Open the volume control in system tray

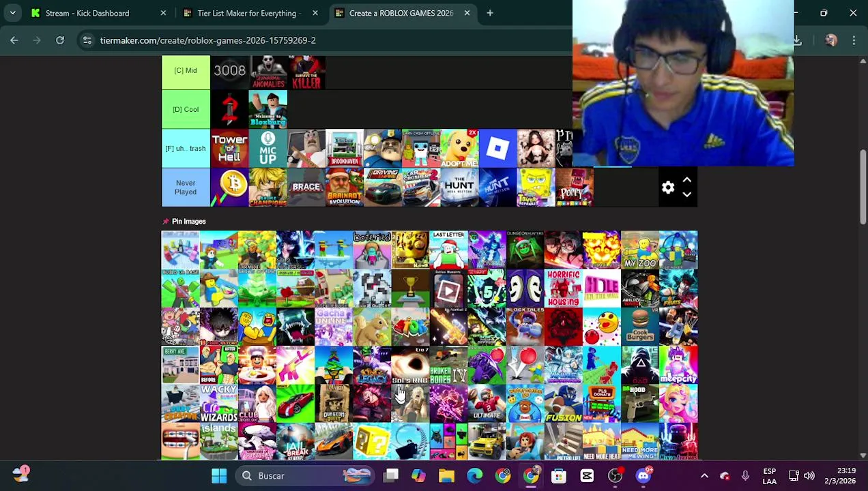(x=809, y=475)
